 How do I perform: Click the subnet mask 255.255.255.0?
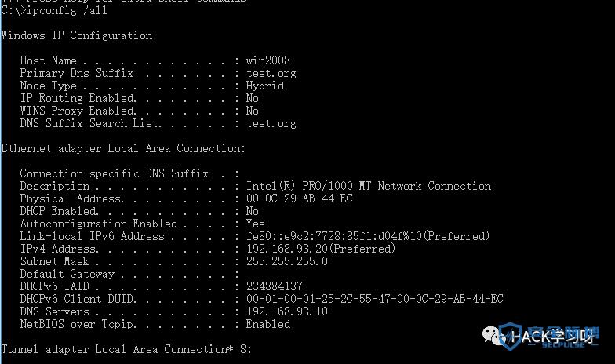pos(287,261)
